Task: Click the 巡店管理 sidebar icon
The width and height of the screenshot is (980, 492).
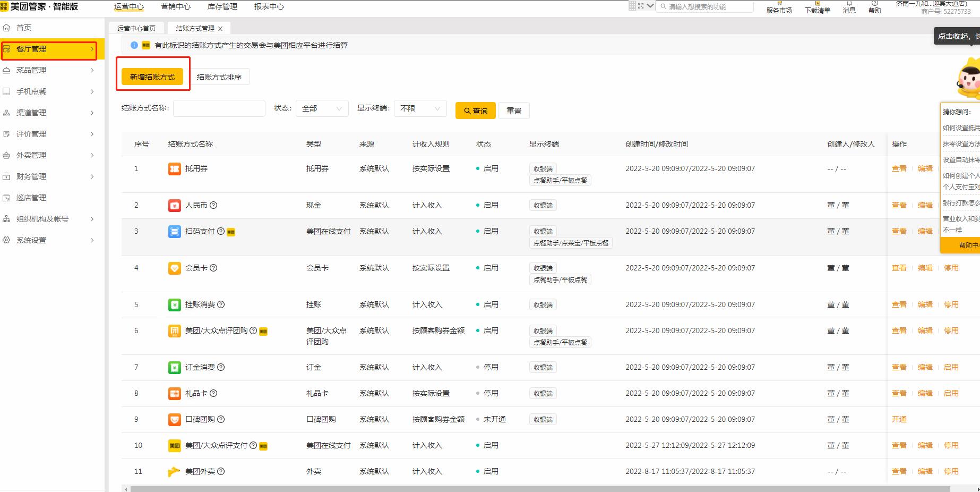Action: tap(7, 198)
